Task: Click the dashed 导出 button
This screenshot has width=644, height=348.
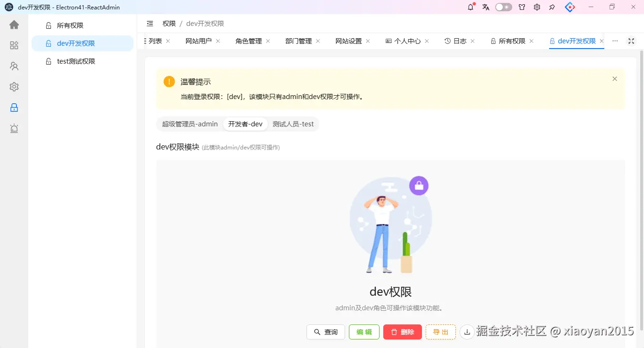Action: pos(441,332)
